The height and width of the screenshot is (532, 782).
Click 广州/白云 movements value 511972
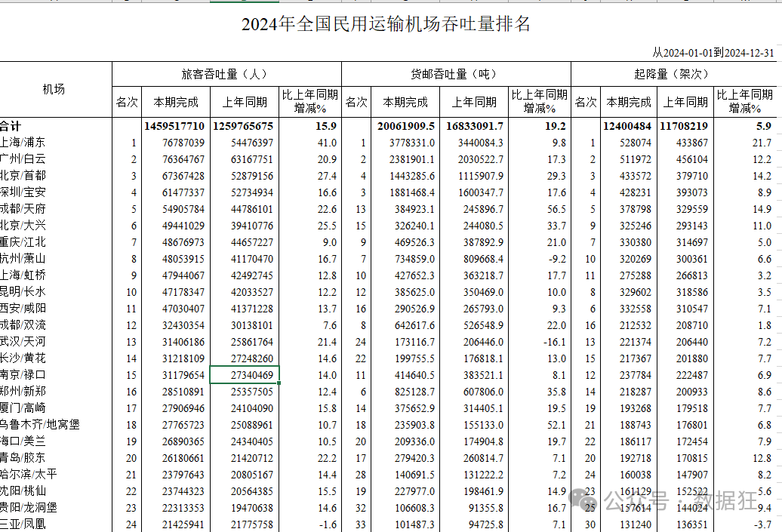[636, 159]
